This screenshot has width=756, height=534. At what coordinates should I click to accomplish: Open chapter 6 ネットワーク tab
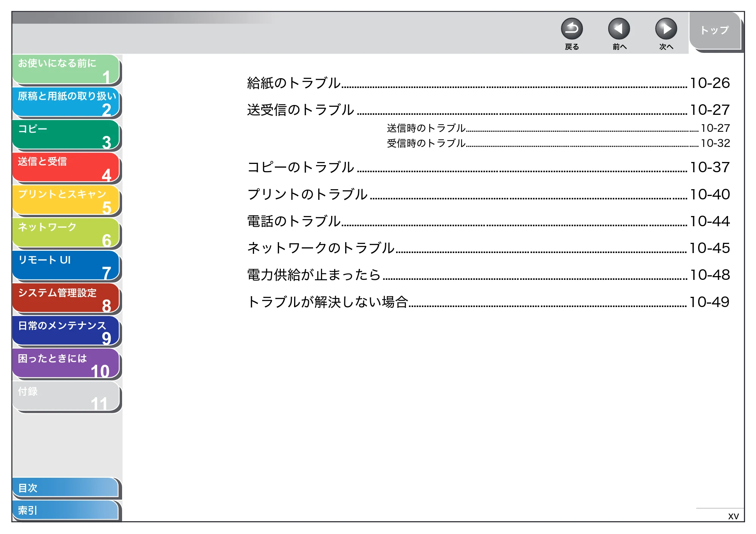[x=66, y=233]
